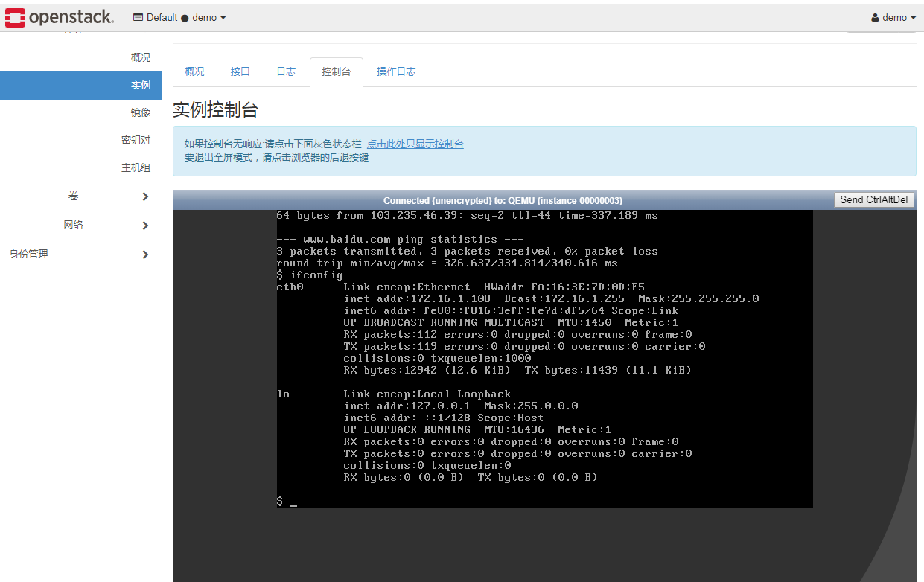Switch to the 操作日志 tab
This screenshot has height=582, width=924.
pyautogui.click(x=396, y=71)
